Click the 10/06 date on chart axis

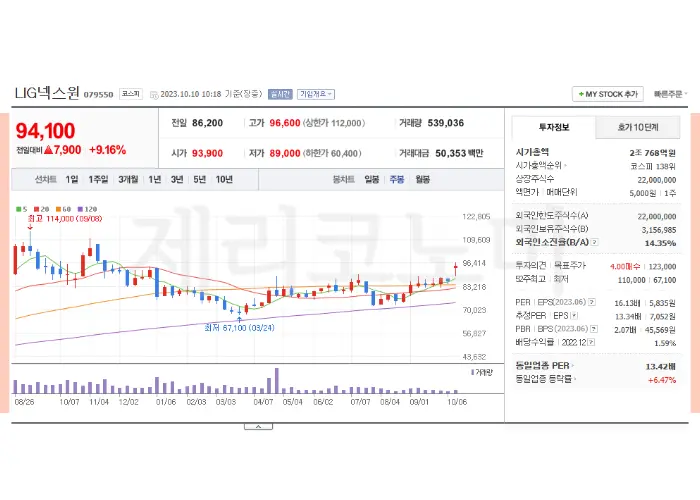(x=457, y=402)
